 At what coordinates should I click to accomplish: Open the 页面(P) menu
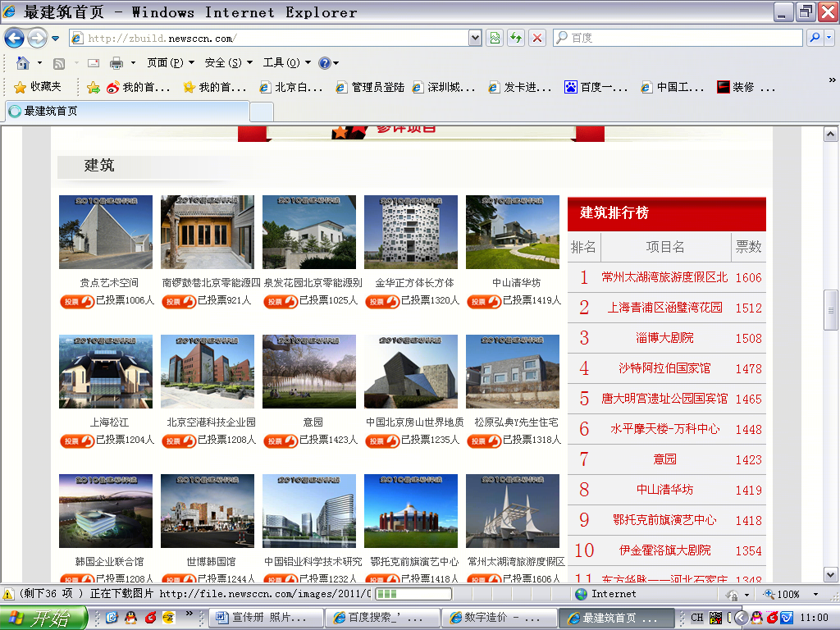point(171,63)
